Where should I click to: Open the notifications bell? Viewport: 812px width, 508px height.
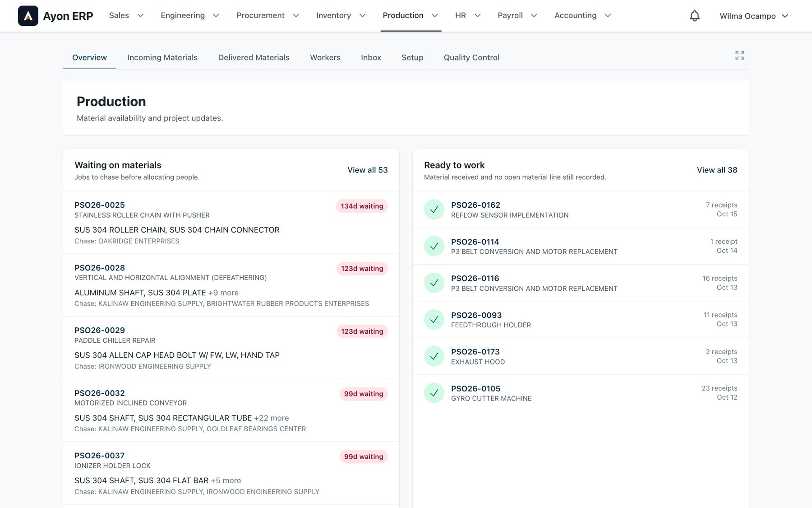tap(695, 16)
